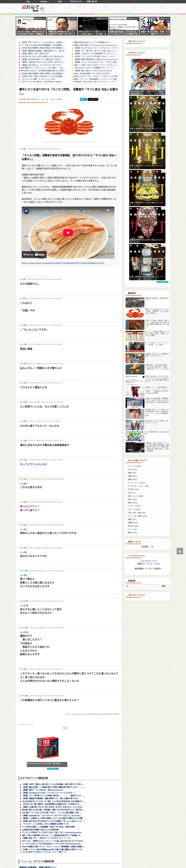
Task: Open the 宇宙・科学・技術 (290) category
Action: click(x=137, y=513)
